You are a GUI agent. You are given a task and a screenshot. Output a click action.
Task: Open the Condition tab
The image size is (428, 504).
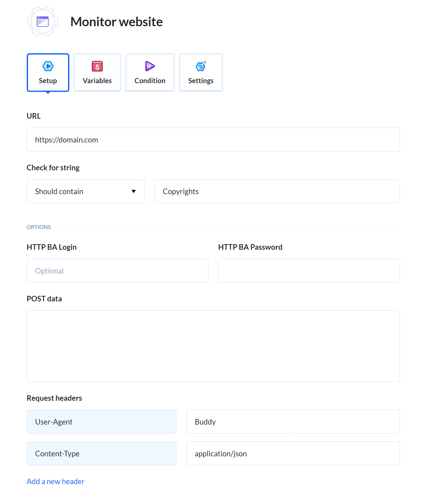click(150, 73)
